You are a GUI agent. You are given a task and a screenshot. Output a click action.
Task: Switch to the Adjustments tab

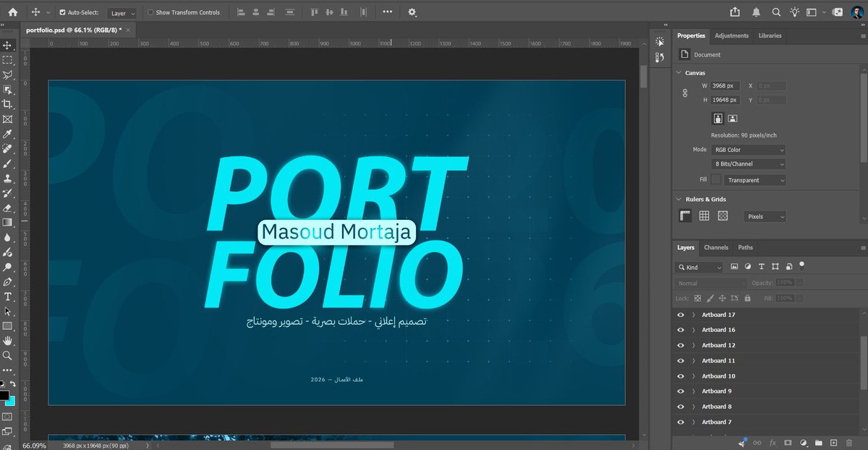731,35
